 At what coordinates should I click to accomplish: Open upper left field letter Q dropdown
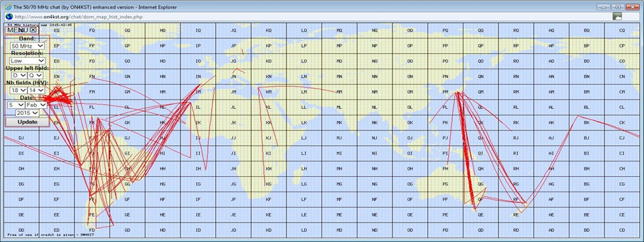click(x=36, y=75)
